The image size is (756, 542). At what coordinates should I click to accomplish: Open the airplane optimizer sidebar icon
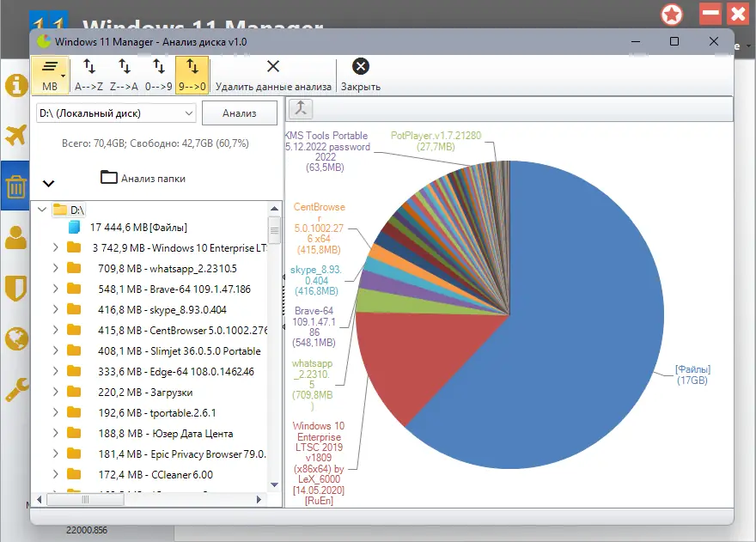click(16, 135)
